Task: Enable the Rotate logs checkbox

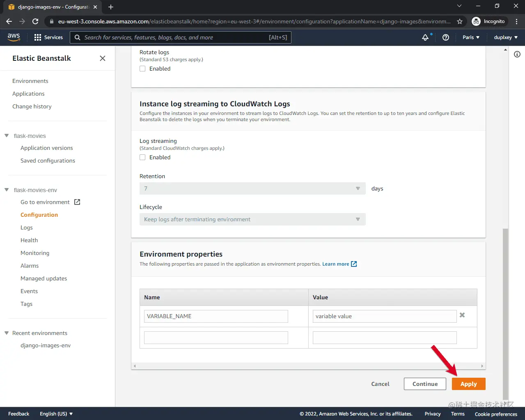Action: 142,69
